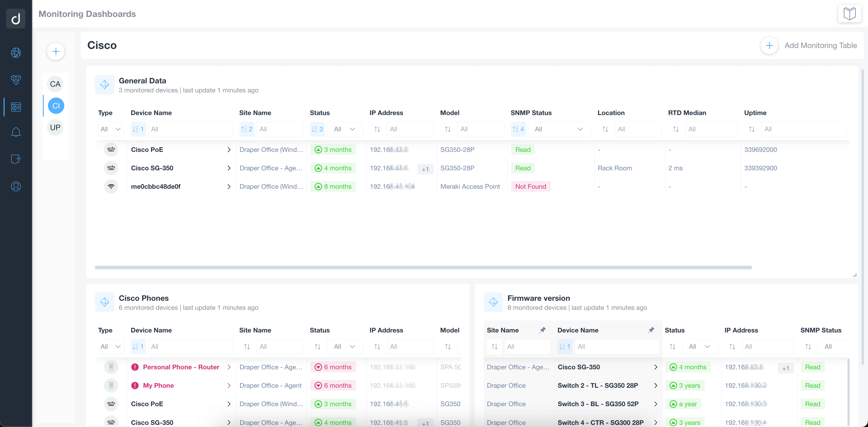Click the CI monitoring dashboard icon
Image resolution: width=868 pixels, height=427 pixels.
click(x=55, y=105)
